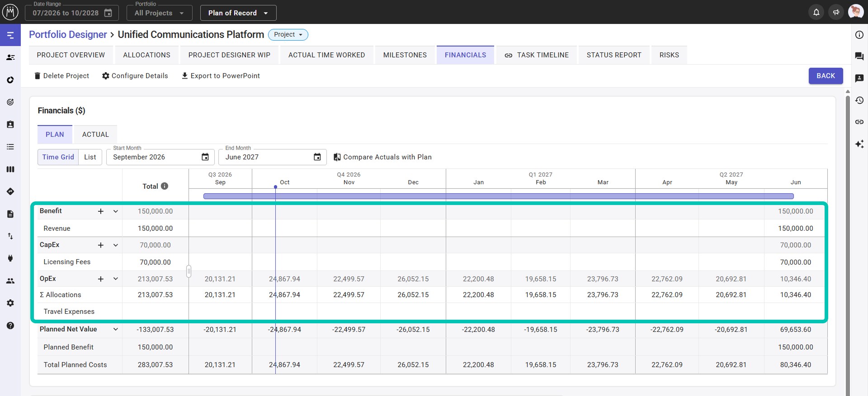Viewport: 868px width, 396px height.
Task: Collapse the CapEx section chevron
Action: click(x=116, y=245)
